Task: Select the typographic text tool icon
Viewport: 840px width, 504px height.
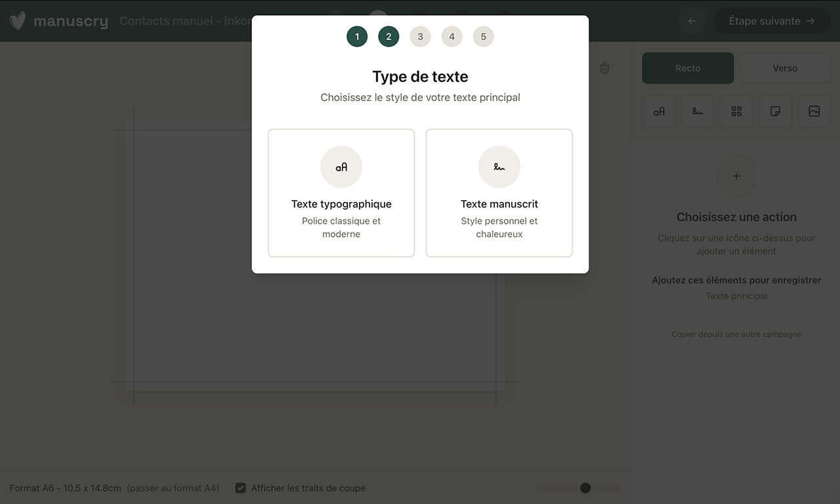Action: pos(659,112)
